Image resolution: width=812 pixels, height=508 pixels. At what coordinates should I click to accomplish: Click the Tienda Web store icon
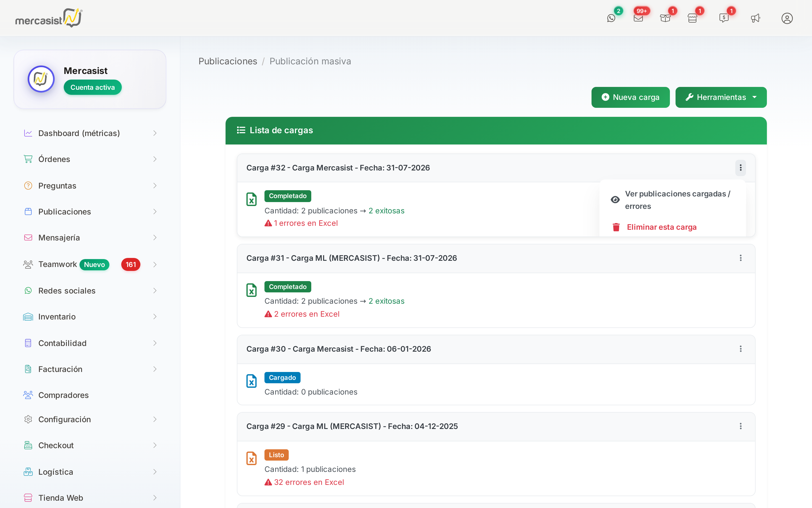[x=28, y=498]
